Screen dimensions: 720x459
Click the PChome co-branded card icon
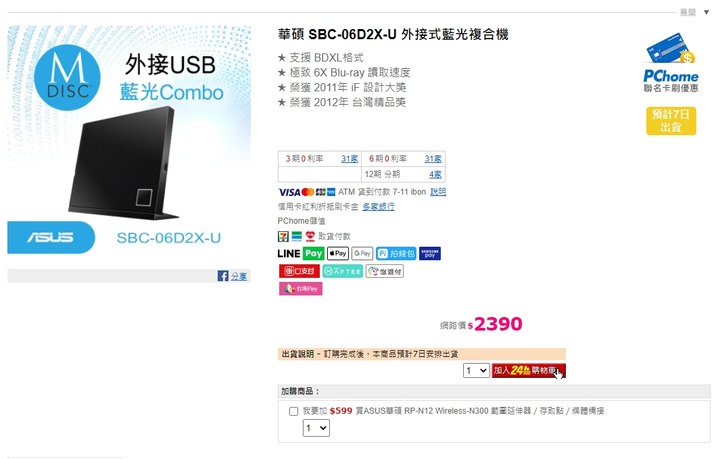670,63
